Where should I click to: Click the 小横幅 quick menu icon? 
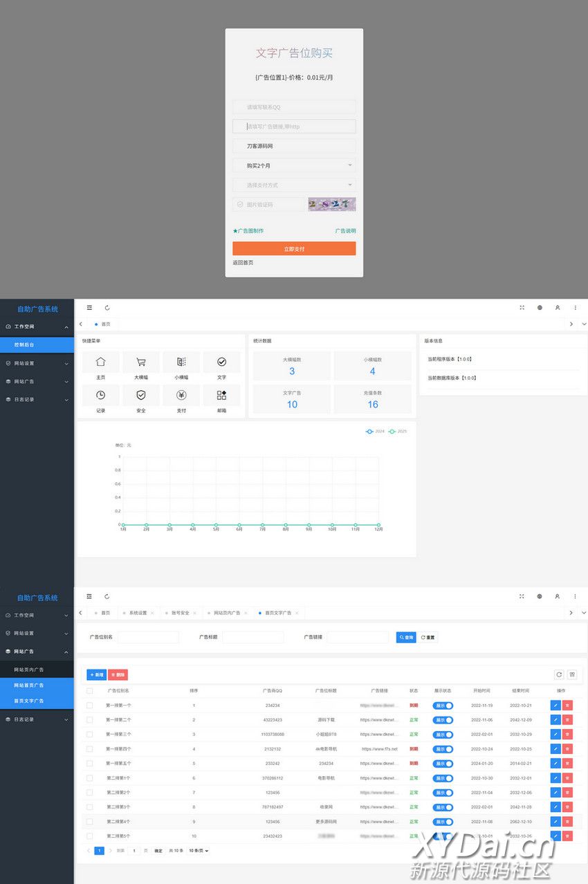pyautogui.click(x=181, y=362)
